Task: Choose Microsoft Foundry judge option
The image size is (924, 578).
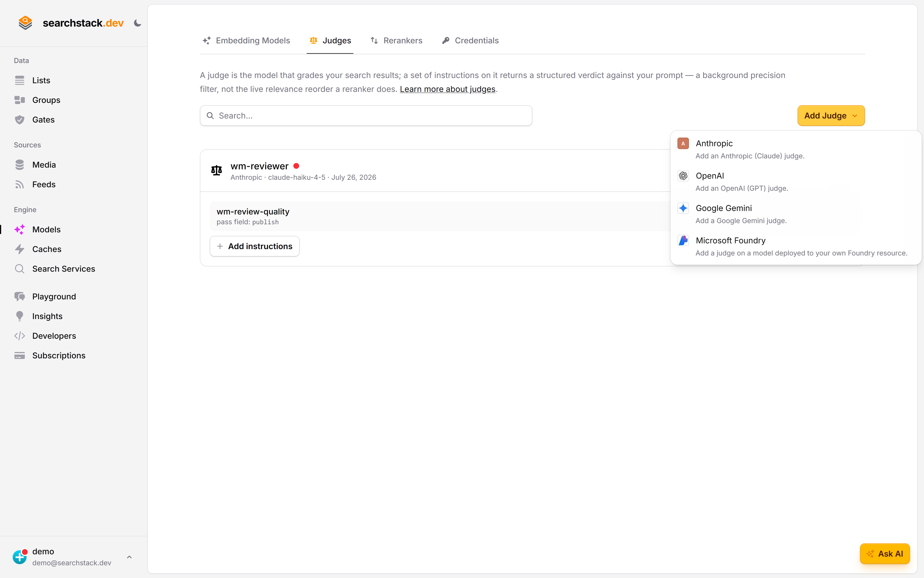Action: point(796,247)
